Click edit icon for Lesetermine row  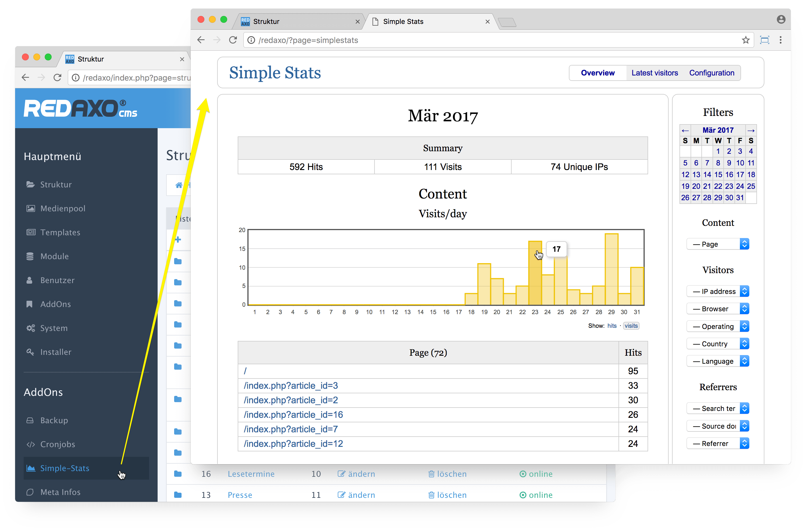pos(341,474)
